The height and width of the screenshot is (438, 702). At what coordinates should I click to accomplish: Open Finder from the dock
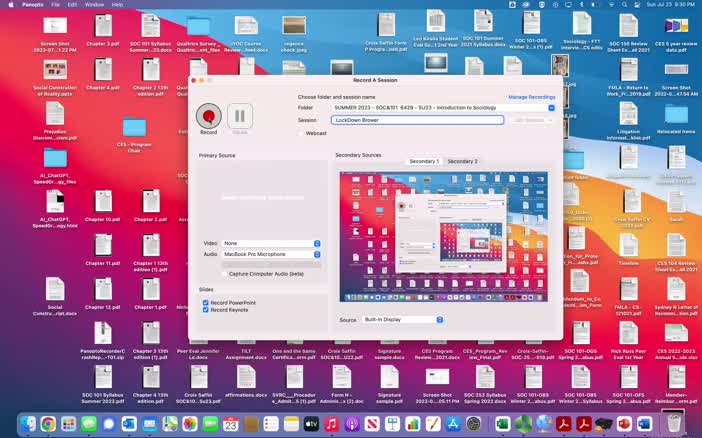pyautogui.click(x=28, y=424)
